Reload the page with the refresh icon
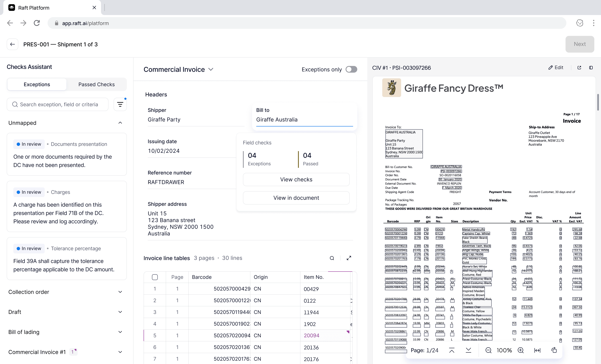This screenshot has height=364, width=601. coord(37,23)
